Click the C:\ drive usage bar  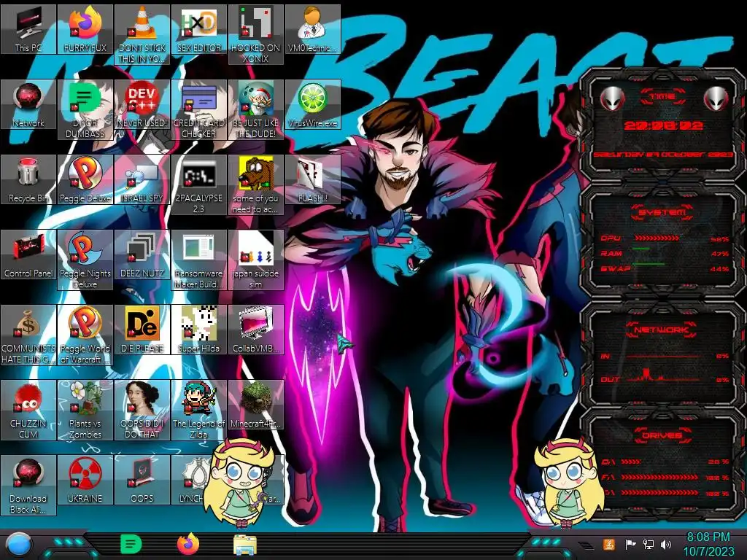tap(631, 462)
